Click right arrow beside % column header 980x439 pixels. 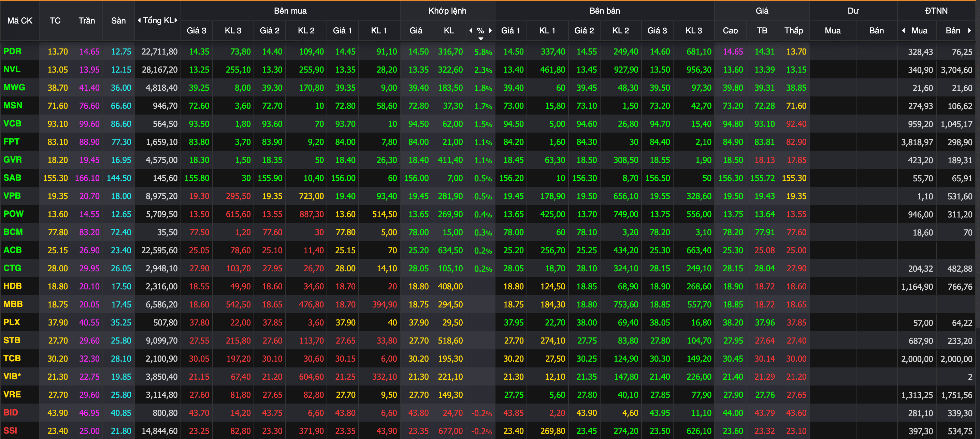pyautogui.click(x=490, y=30)
